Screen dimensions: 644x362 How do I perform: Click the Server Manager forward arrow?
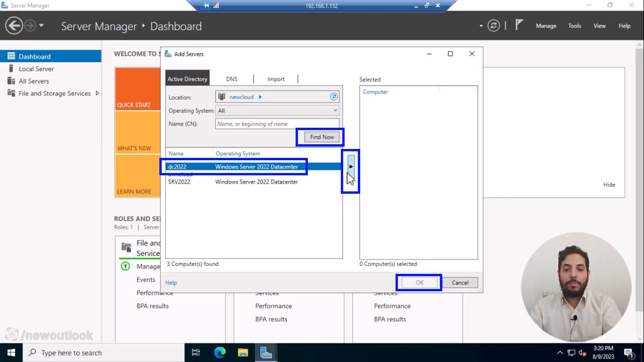[30, 25]
